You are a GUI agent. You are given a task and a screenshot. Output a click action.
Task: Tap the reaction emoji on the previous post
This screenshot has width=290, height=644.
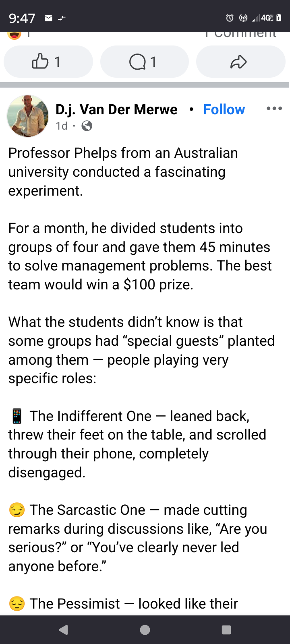[x=14, y=35]
